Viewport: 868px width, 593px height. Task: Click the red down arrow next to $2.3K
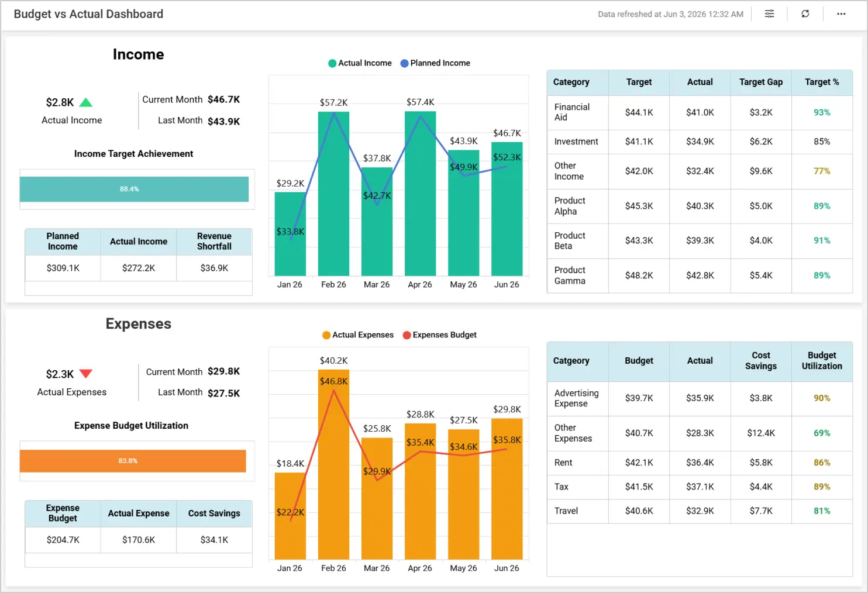point(86,374)
